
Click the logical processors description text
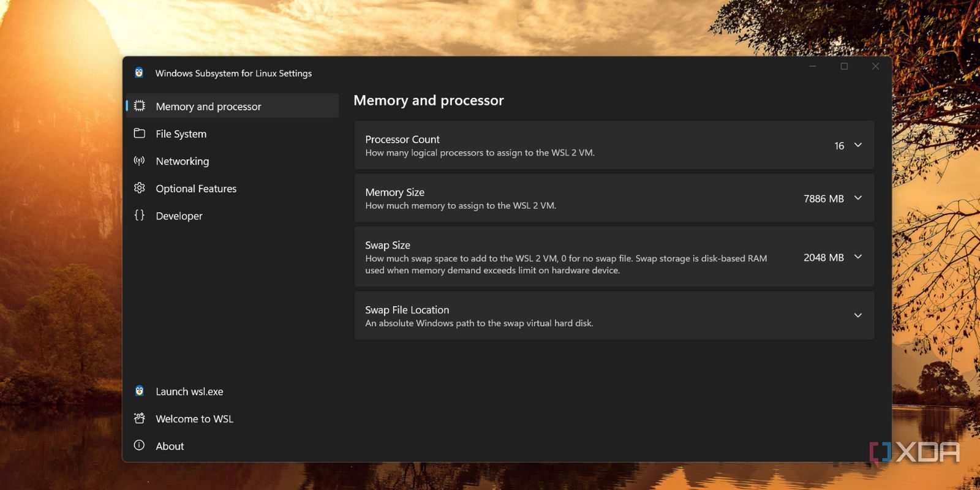tap(480, 153)
